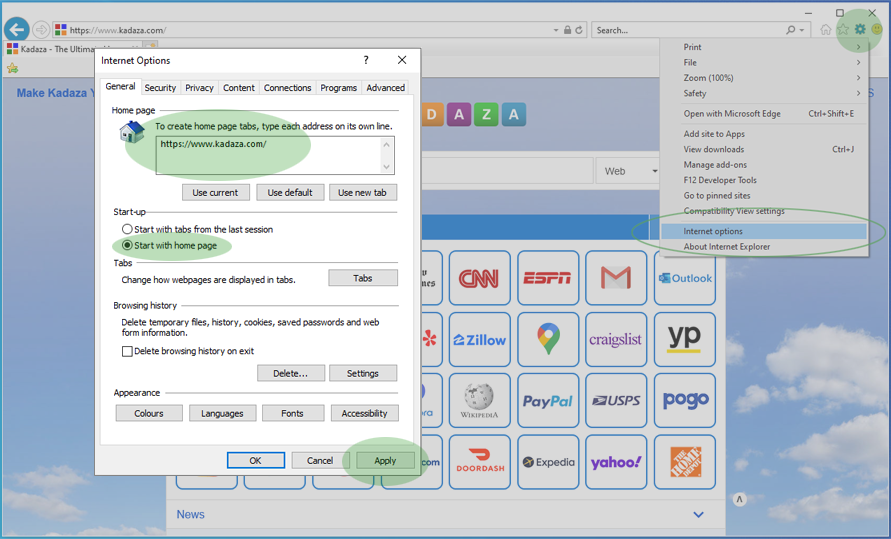Choose About Internet Explorer

click(x=764, y=246)
